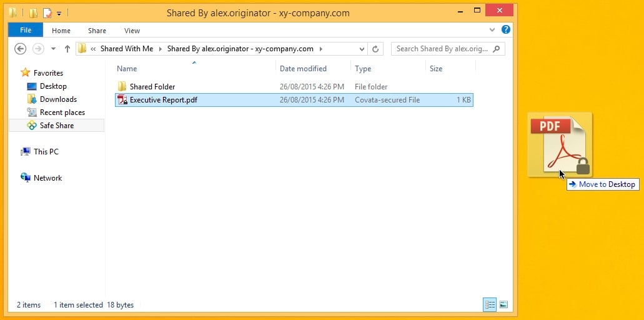Open Downloads in the navigation pane
This screenshot has width=644, height=320.
pyautogui.click(x=58, y=99)
